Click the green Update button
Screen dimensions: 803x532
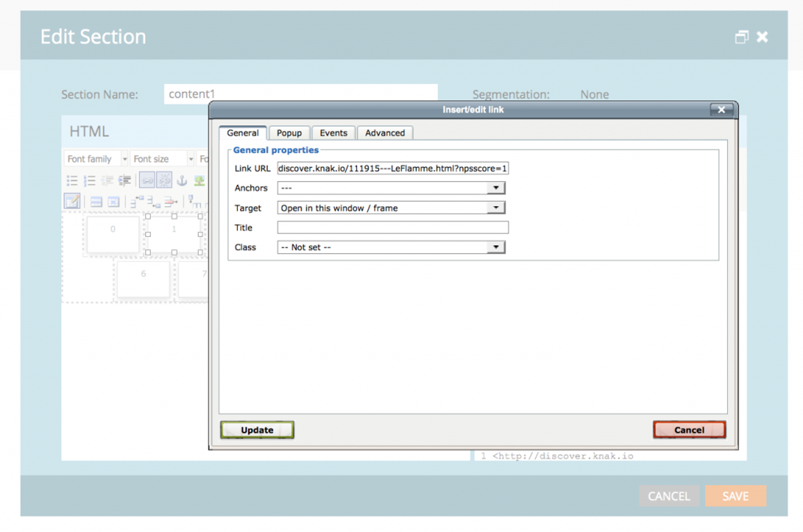[257, 430]
